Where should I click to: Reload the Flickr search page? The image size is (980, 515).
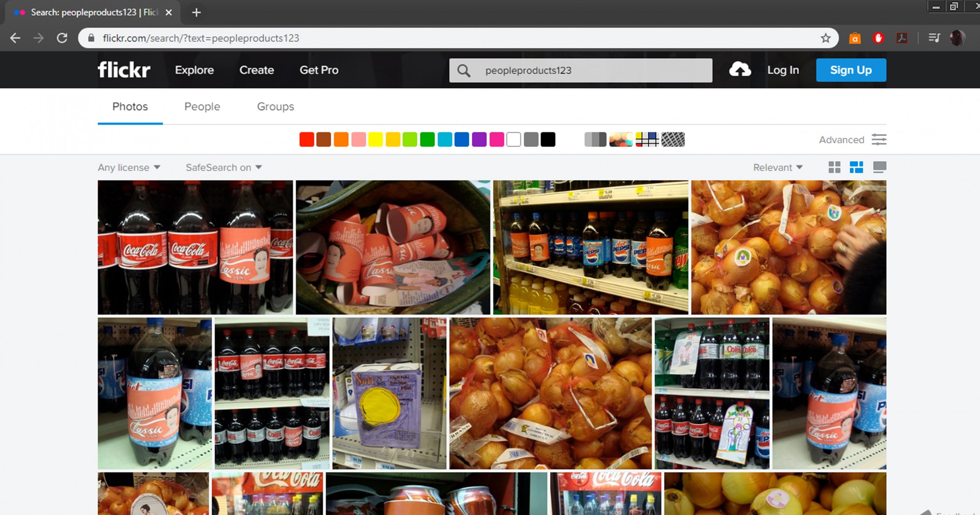point(62,38)
